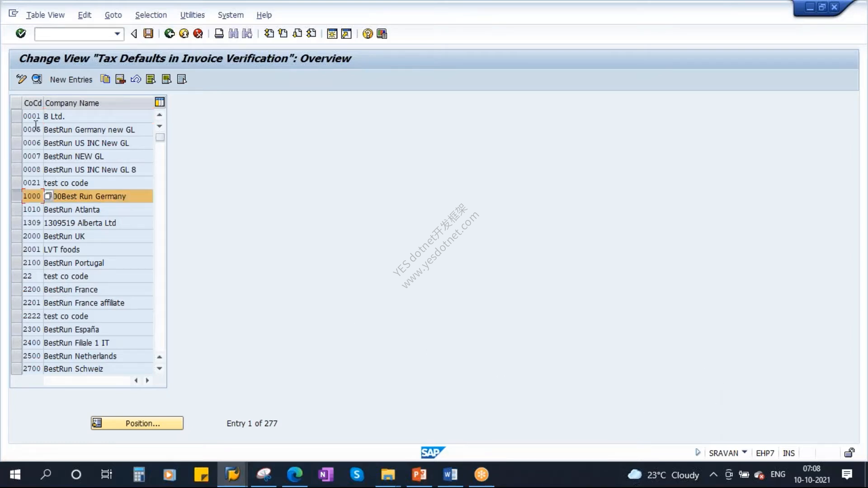Click the Print icon in toolbar
This screenshot has height=488, width=868.
[219, 33]
